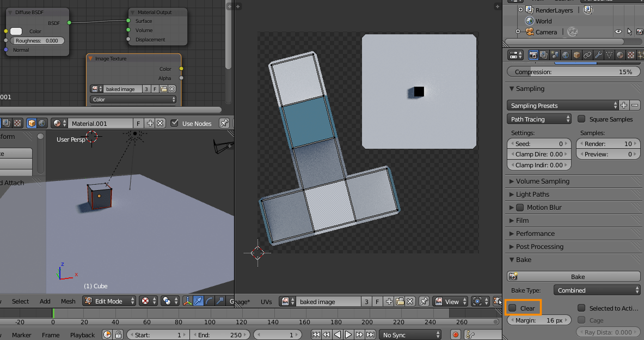Viewport: 644px width, 340px height.
Task: Enable the Square Samples checkbox
Action: point(581,119)
